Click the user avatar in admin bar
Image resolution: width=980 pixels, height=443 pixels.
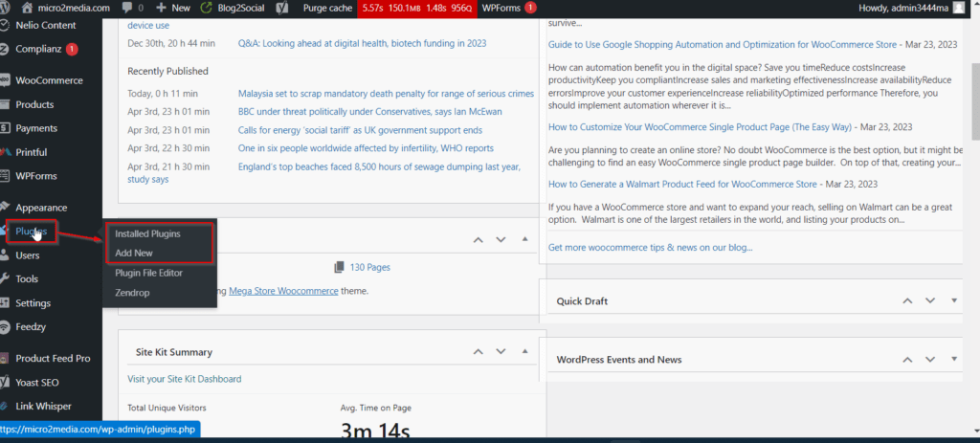tap(959, 8)
